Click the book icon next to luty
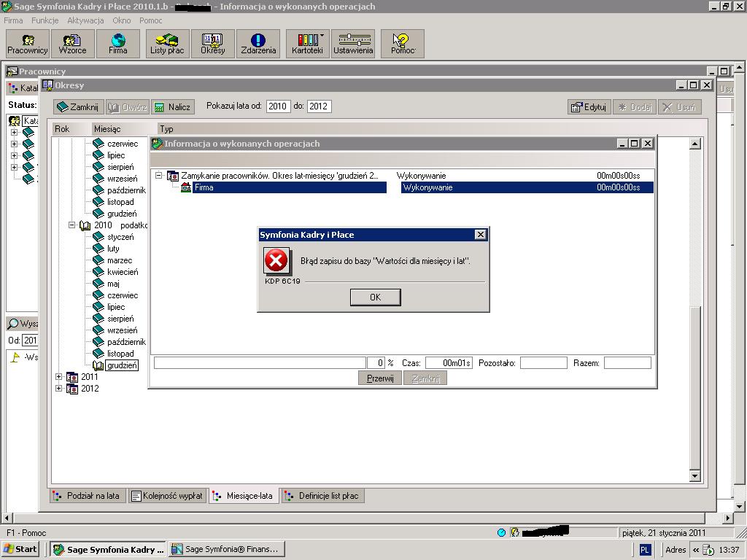The width and height of the screenshot is (747, 560). click(x=98, y=249)
